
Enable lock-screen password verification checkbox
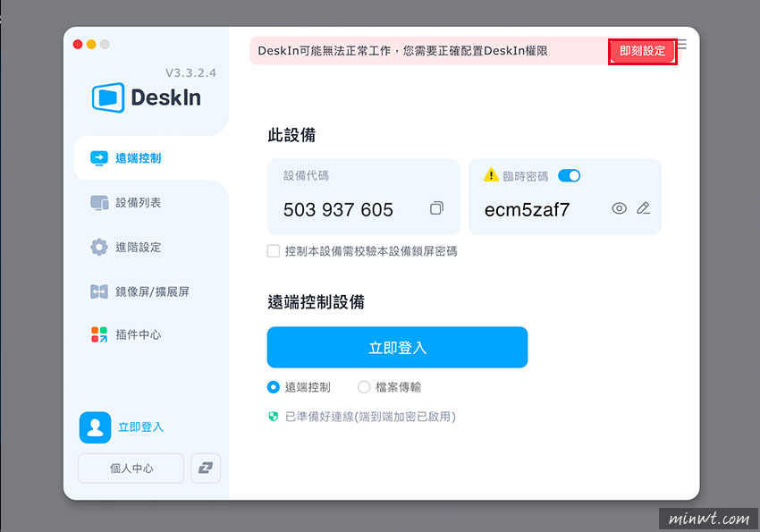tap(274, 251)
